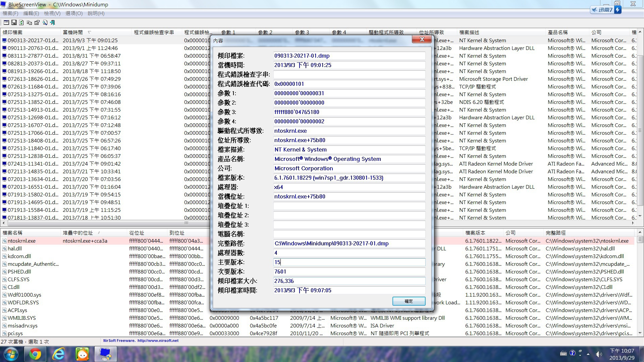This screenshot has width=644, height=362.
Task: Open Internet Explorer from the taskbar
Action: (59, 354)
